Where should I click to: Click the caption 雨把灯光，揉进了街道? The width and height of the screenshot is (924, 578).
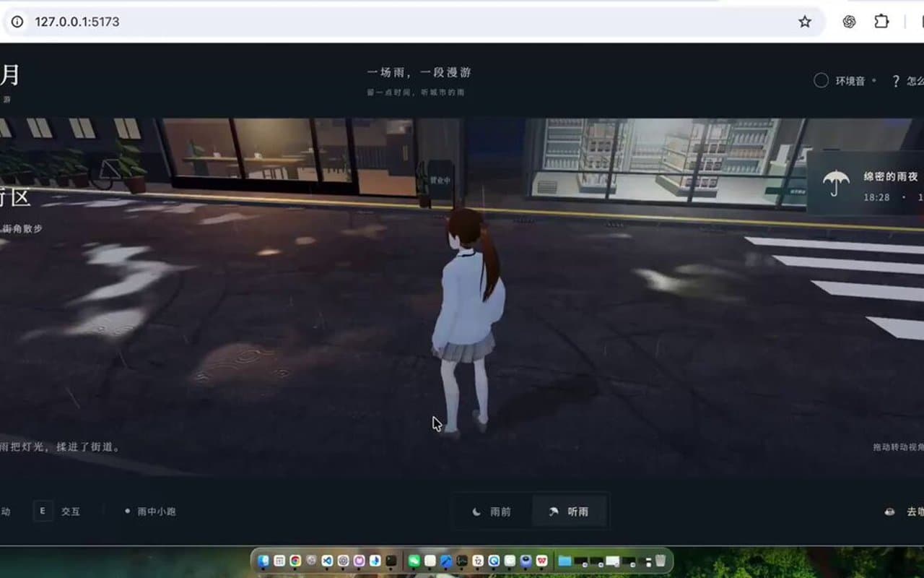(60, 447)
